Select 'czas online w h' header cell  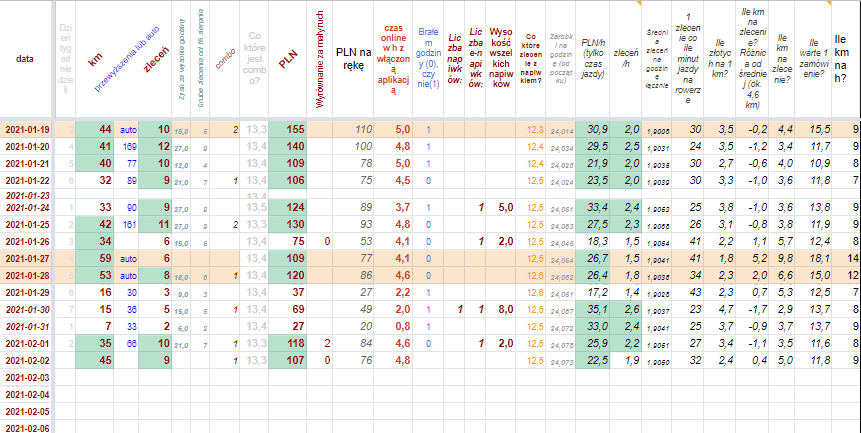(393, 59)
